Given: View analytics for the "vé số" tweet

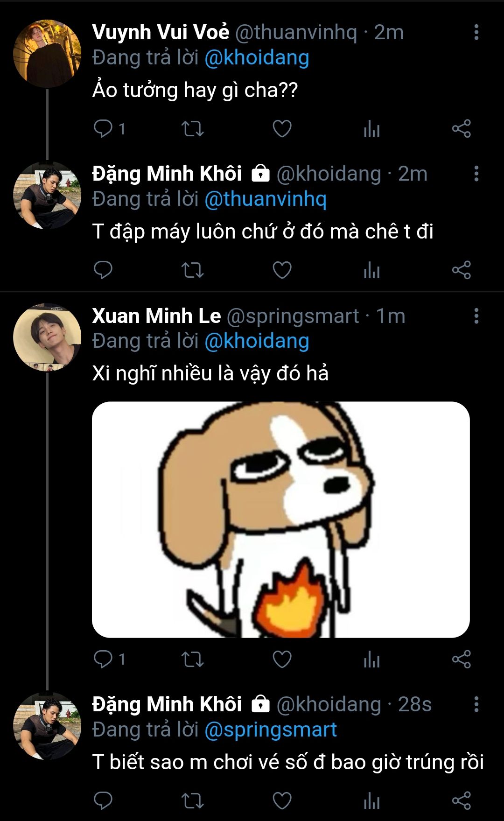Looking at the screenshot, I should click(371, 801).
